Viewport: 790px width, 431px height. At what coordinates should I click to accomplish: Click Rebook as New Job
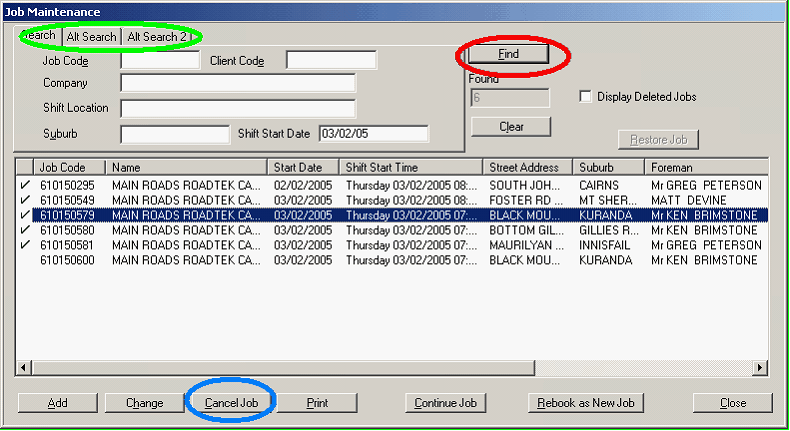tap(586, 403)
